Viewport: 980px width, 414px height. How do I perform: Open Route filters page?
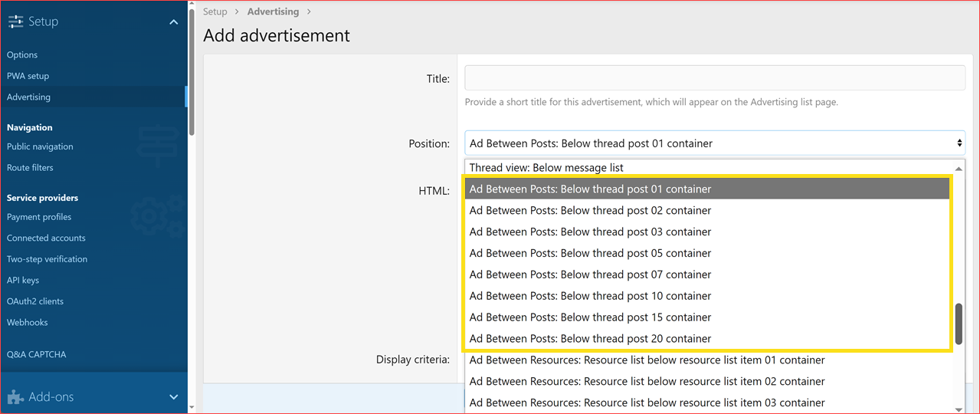(30, 167)
